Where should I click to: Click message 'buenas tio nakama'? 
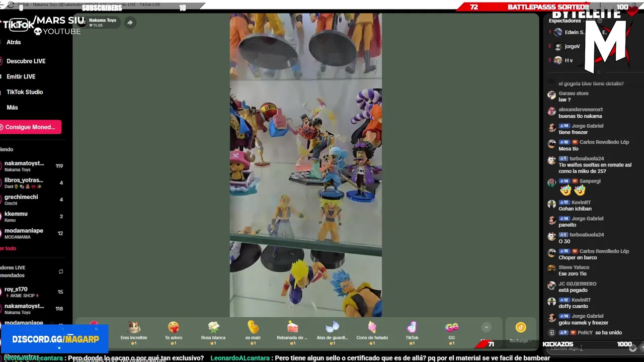(580, 116)
